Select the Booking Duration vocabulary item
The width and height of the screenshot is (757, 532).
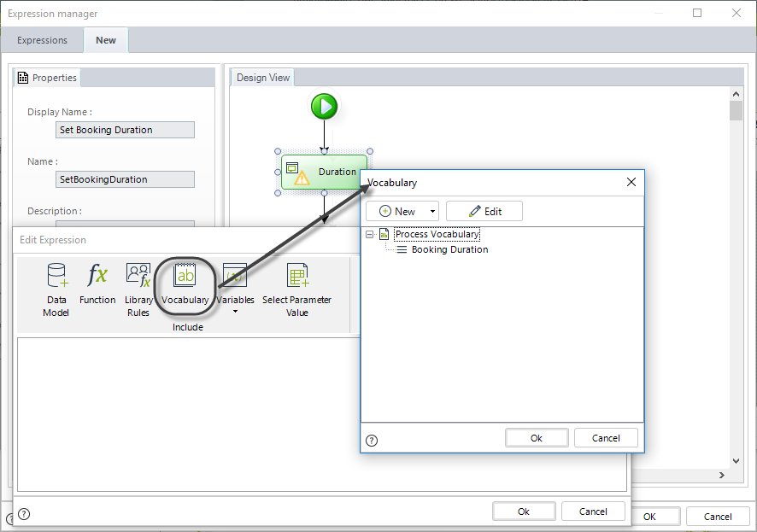pos(449,249)
